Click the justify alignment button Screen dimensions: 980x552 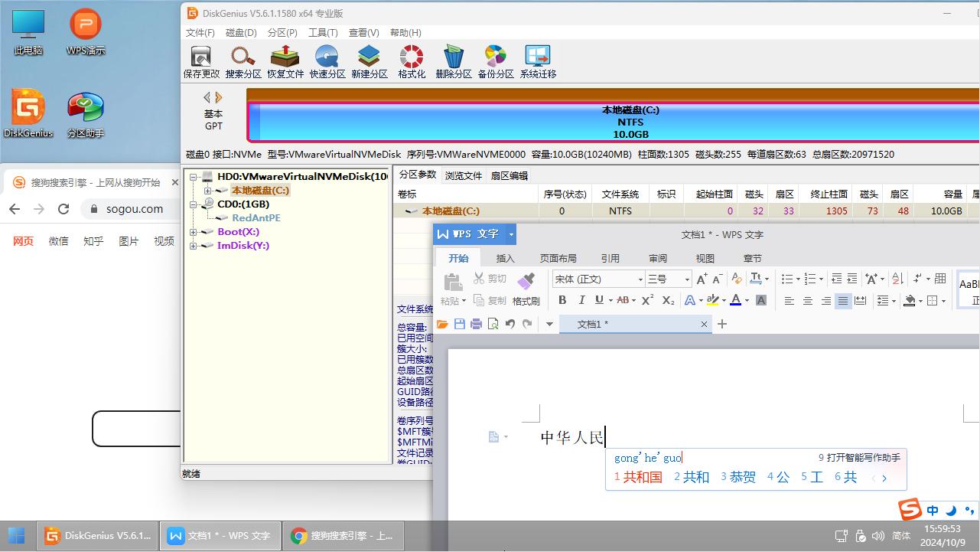tap(843, 301)
